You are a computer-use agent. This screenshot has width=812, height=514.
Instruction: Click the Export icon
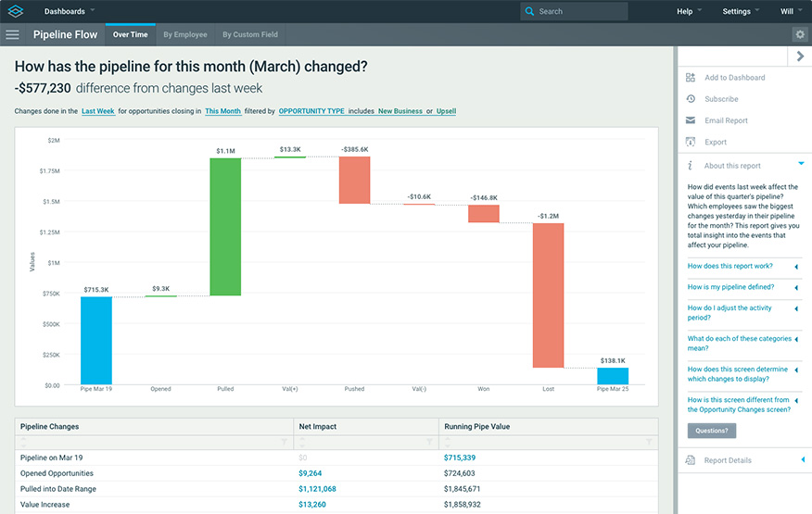[x=691, y=142]
